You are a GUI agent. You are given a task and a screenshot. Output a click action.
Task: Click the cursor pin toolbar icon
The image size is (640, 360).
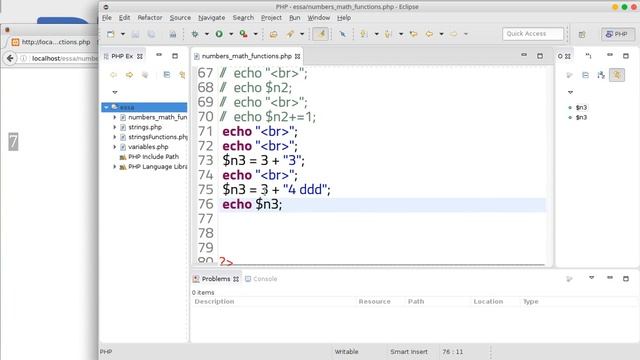pos(342,34)
